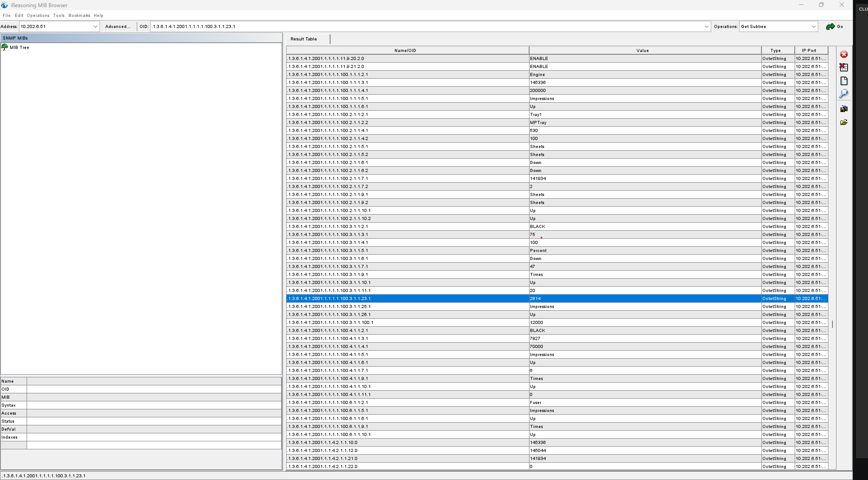
Task: Open the Operations Get Subtree dropdown
Action: (813, 27)
